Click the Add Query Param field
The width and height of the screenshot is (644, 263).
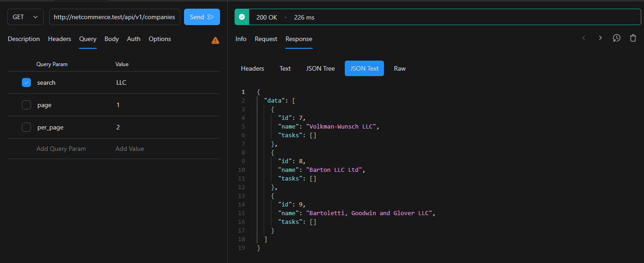[61, 149]
